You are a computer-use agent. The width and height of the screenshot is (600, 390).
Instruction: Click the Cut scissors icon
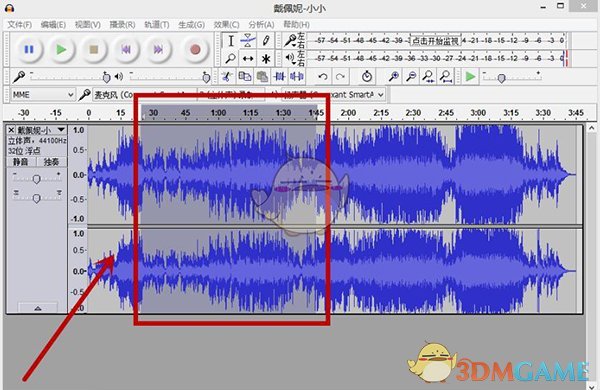pos(228,77)
